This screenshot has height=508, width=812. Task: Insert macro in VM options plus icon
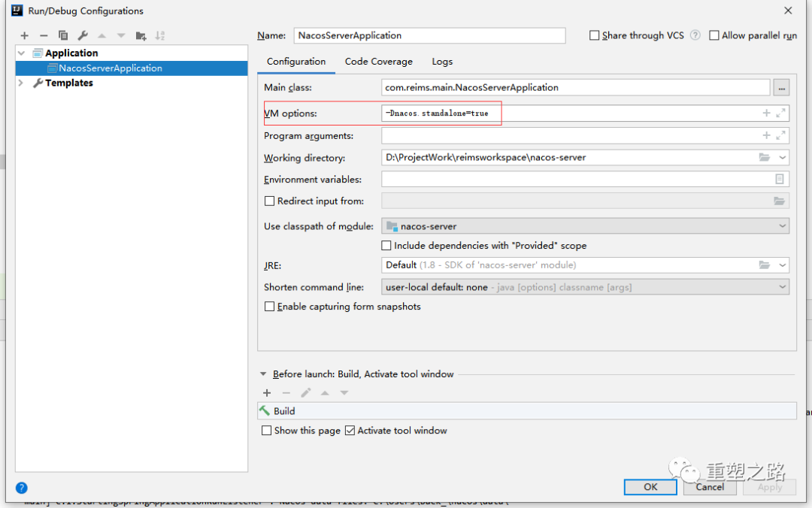click(766, 113)
